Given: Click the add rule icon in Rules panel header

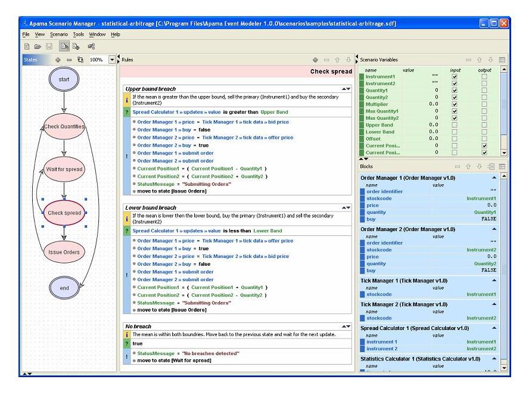Looking at the screenshot, I should 315,60.
